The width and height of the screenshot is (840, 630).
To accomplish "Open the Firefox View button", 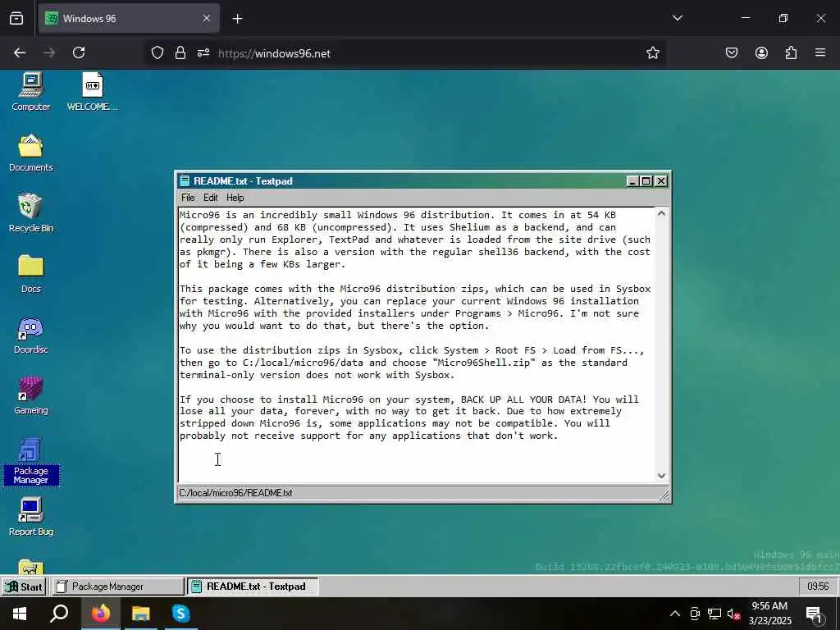I will pos(16,18).
